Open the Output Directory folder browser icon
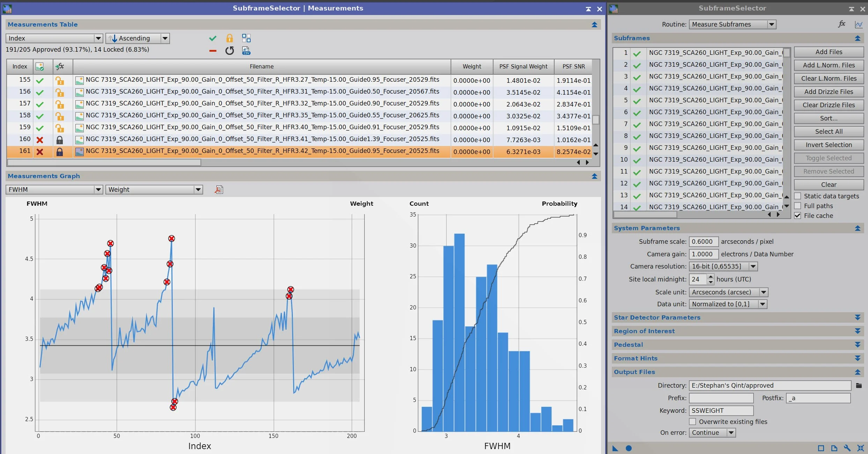 [x=859, y=386]
